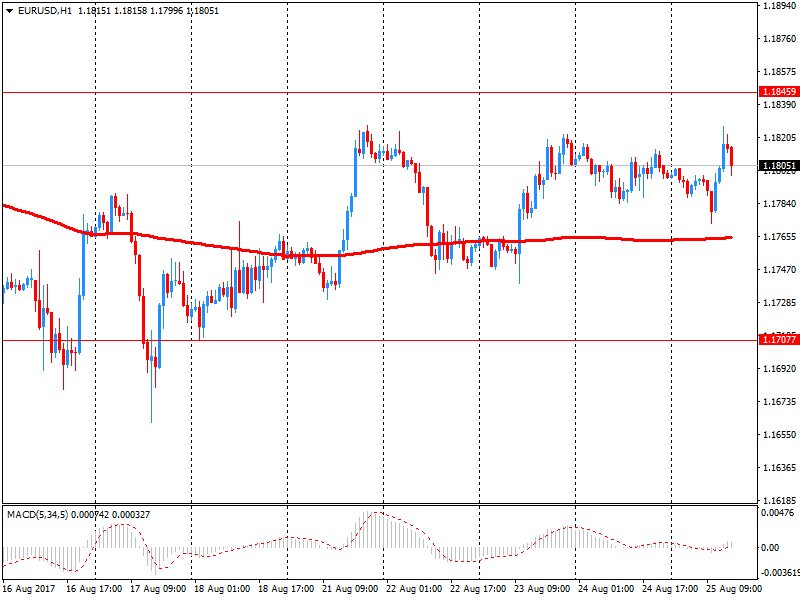Click the 22 Aug 17:00 time label
The height and width of the screenshot is (600, 800).
click(478, 589)
